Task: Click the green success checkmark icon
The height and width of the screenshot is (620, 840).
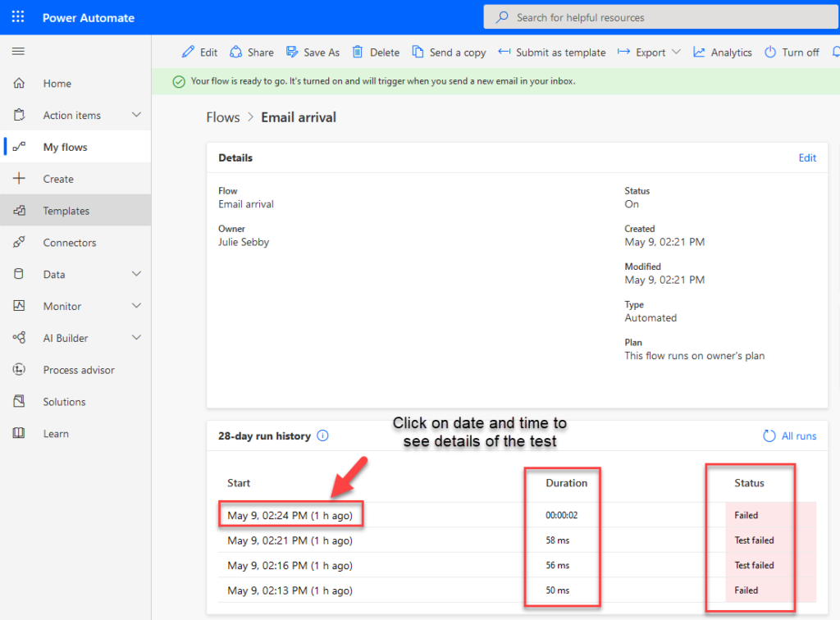Action: click(179, 81)
